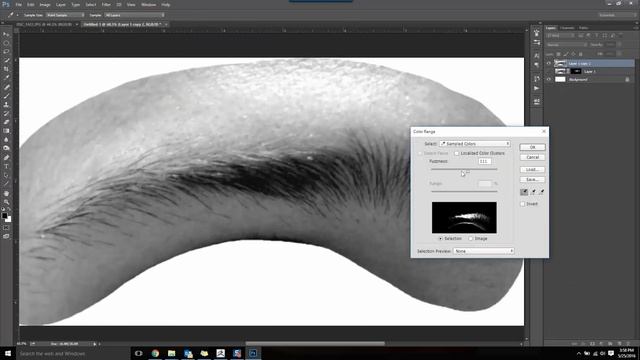Open Chrome from the taskbar

click(x=155, y=353)
